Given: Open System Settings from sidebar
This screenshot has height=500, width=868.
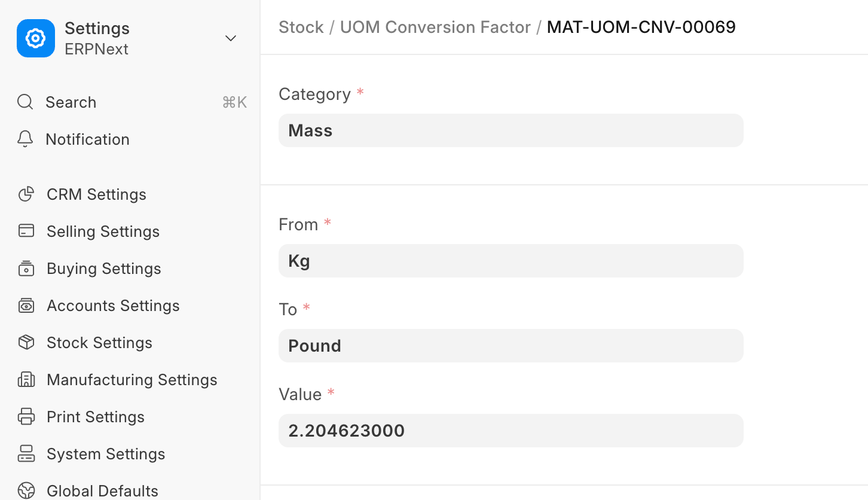Looking at the screenshot, I should pyautogui.click(x=106, y=454).
